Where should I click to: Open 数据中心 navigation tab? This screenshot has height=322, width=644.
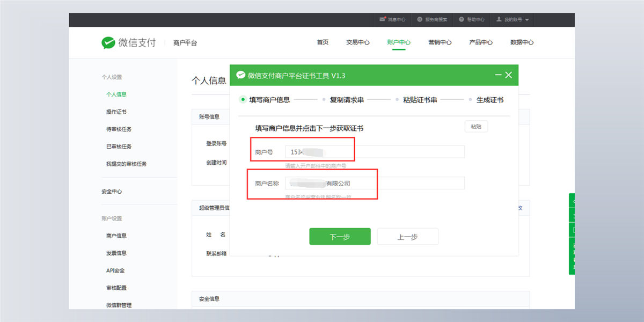coord(522,42)
